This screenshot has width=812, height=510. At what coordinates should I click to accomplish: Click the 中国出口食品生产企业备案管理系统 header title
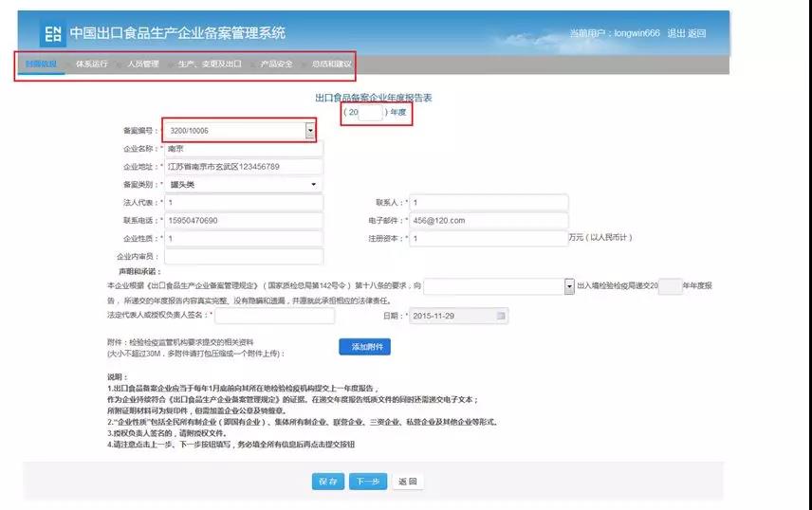tap(177, 33)
